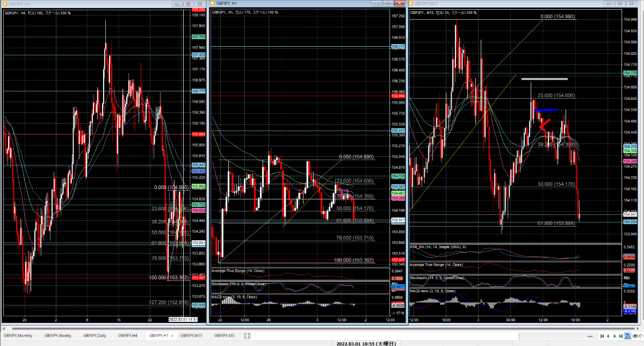Click the blue 156.777 price tag on H4 chart
This screenshot has width=644, height=346.
click(x=198, y=91)
